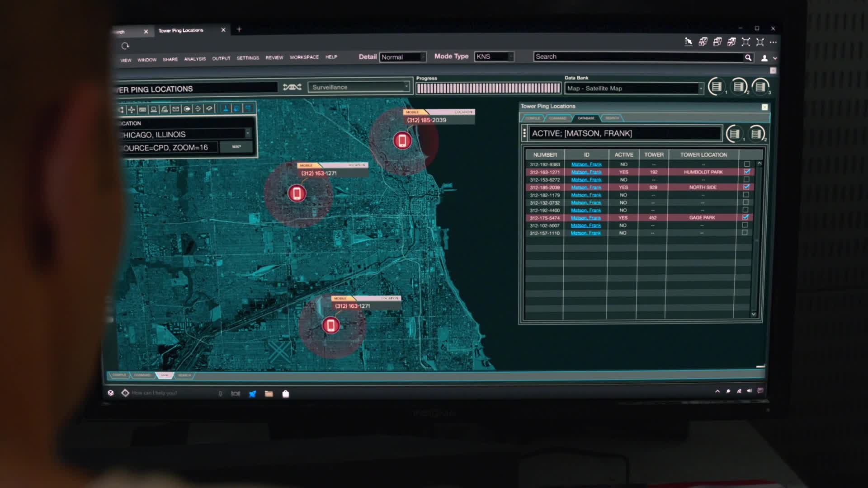Open the Detail Normal dropdown
This screenshot has width=868, height=488.
coord(402,57)
